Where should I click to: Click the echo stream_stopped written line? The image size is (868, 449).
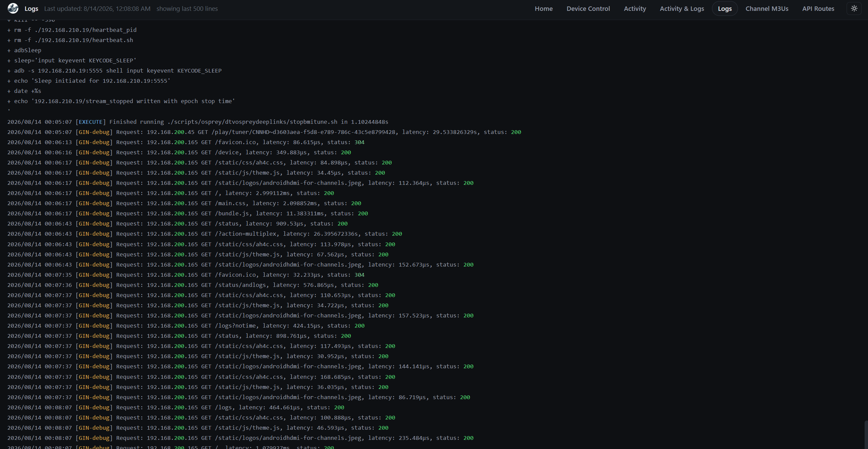click(x=121, y=101)
